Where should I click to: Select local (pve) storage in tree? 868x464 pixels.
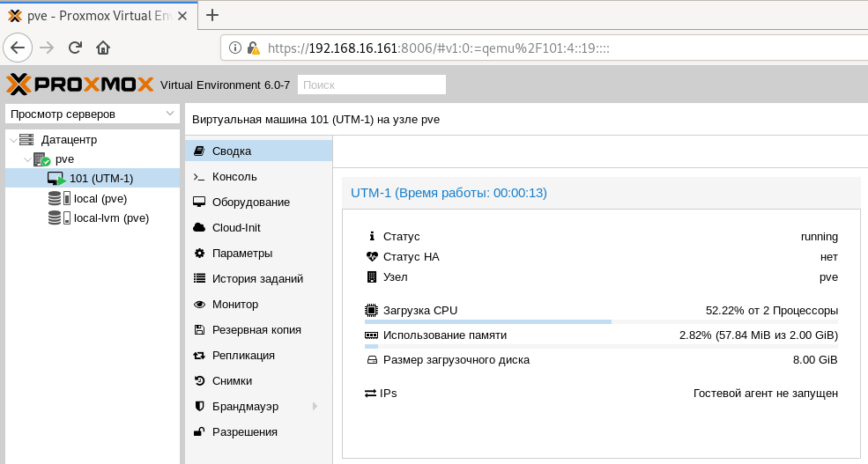click(x=100, y=198)
